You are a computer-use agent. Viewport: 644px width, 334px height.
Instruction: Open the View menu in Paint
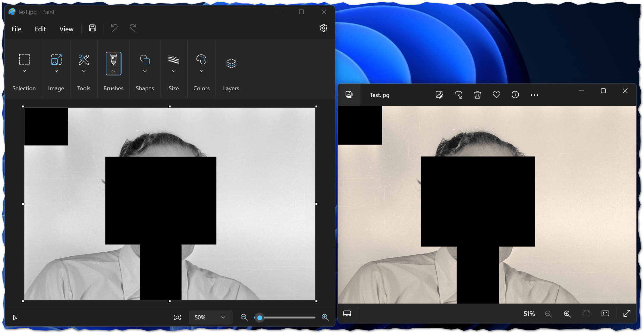tap(66, 29)
